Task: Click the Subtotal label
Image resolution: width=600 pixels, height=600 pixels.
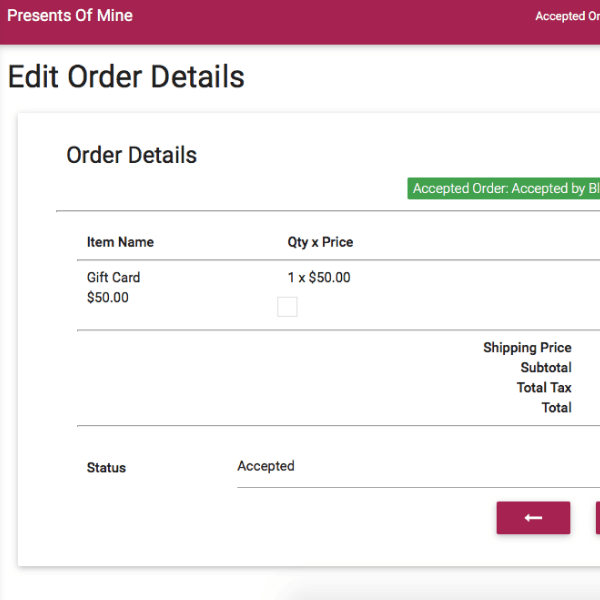Action: [x=545, y=368]
